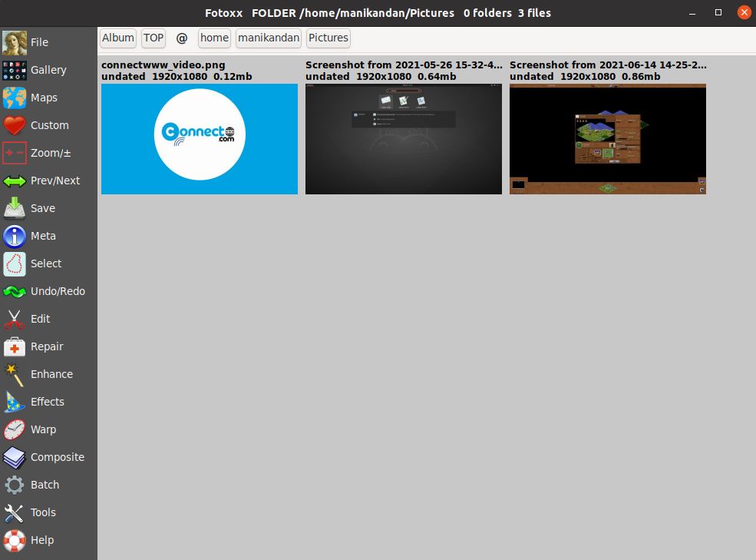Click the Repair first-aid kit icon
The height and width of the screenshot is (560, 756).
15,346
